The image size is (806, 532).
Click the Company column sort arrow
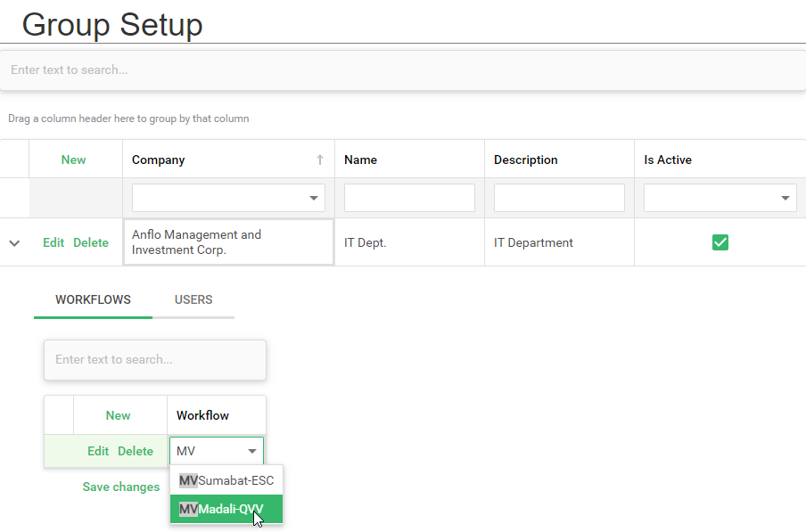tap(319, 160)
